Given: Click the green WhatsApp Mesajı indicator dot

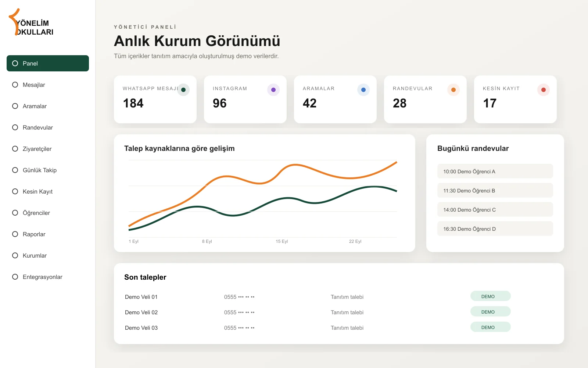Looking at the screenshot, I should tap(183, 90).
